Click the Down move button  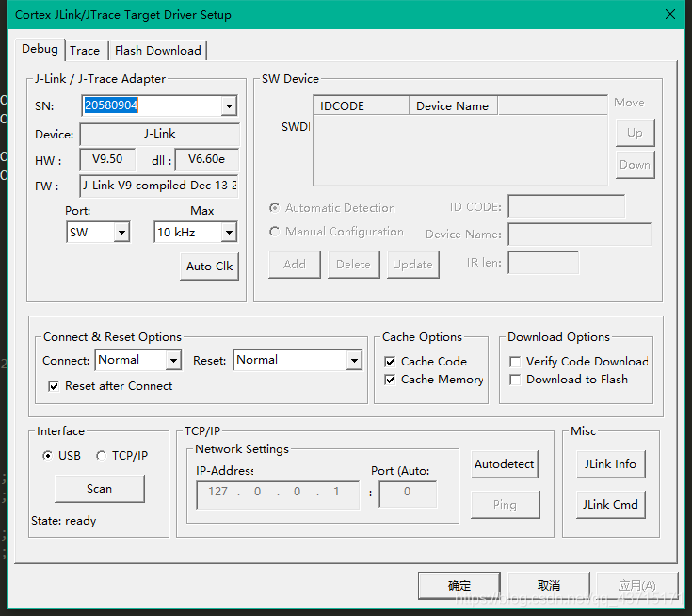(636, 165)
